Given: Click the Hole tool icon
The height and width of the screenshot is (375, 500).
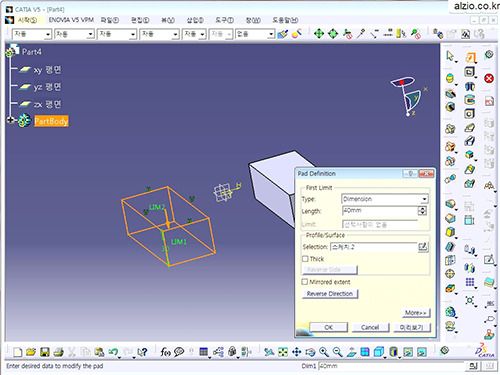Looking at the screenshot, I should [x=469, y=113].
